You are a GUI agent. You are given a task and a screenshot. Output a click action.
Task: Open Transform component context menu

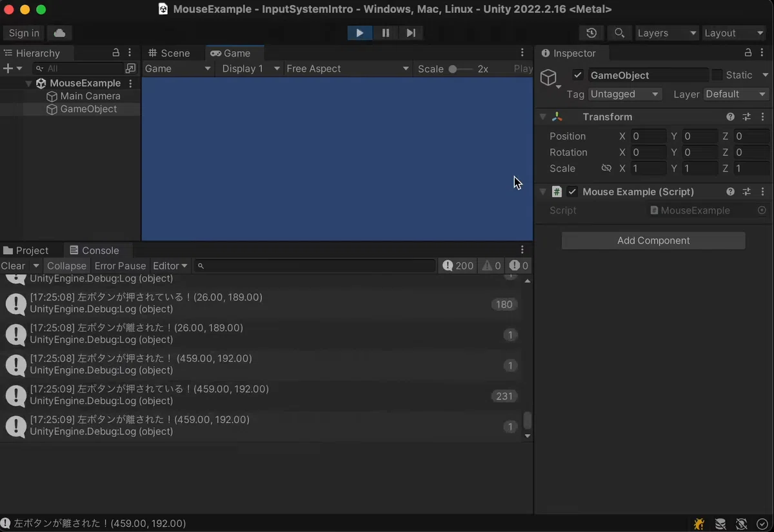click(x=762, y=117)
